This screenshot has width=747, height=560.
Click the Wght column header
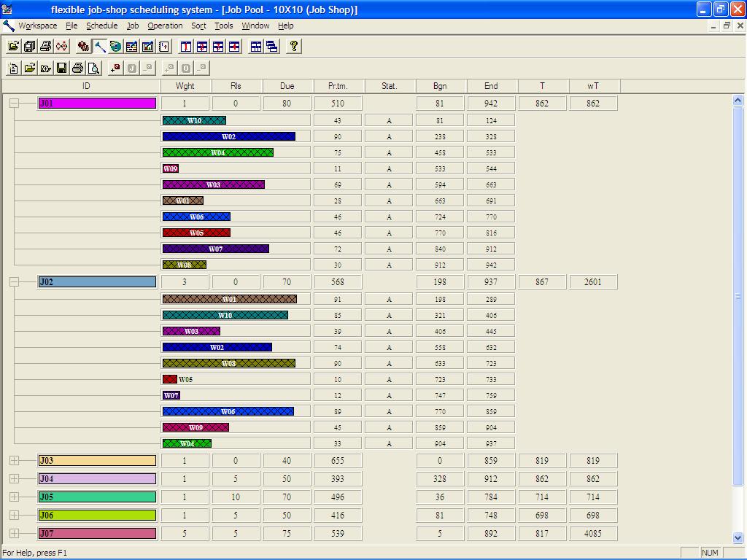[x=185, y=86]
